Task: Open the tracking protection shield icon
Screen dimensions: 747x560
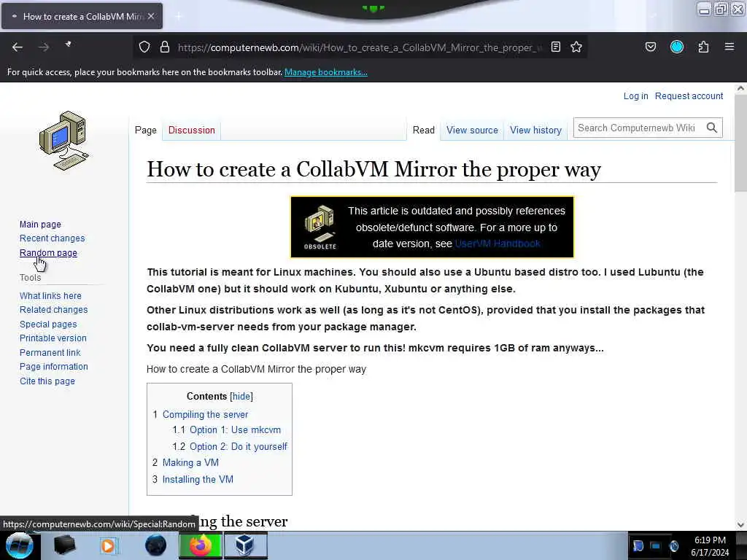Action: (x=144, y=47)
